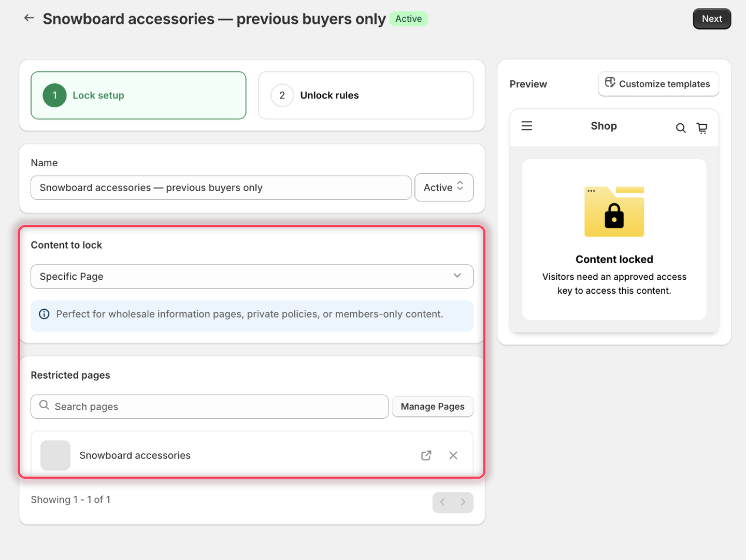Click 'Showing 1 - 1 of 1' text

(70, 500)
